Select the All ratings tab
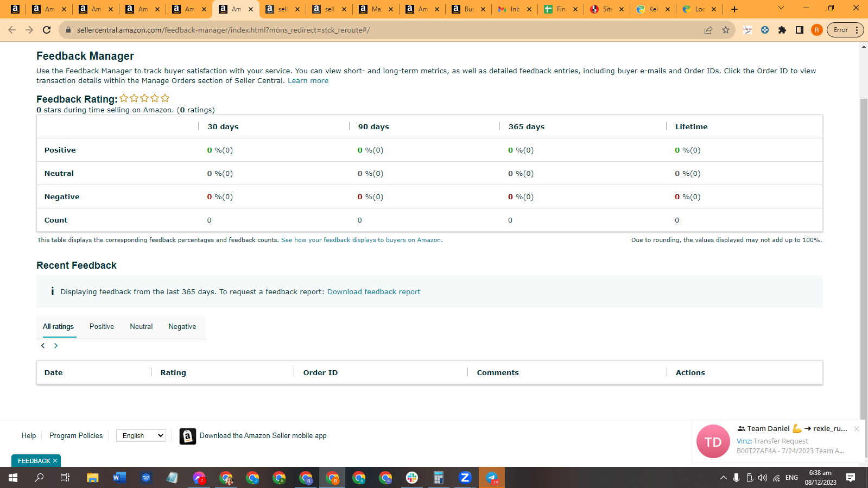 coord(58,327)
